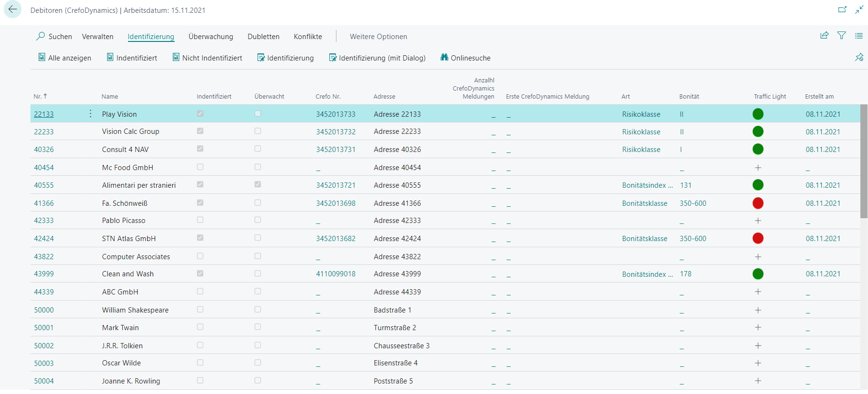Click the Onlinesuche binoculars action

coord(465,58)
